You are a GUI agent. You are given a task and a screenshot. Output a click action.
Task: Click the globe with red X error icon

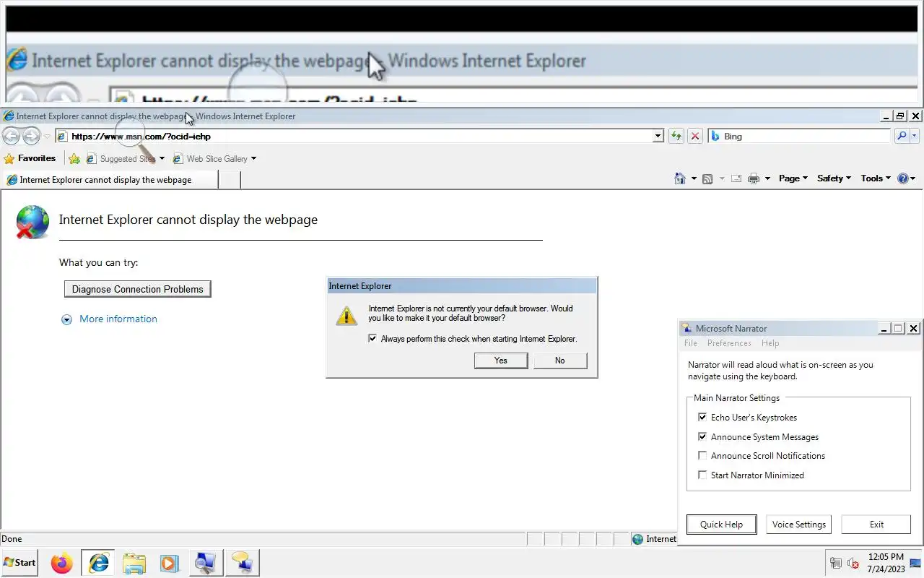point(32,222)
